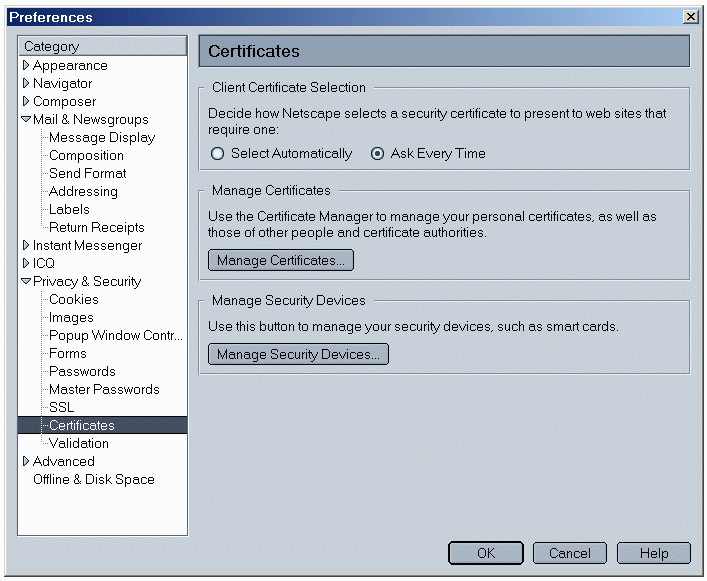Click the Help button
707x581 pixels.
[x=654, y=553]
